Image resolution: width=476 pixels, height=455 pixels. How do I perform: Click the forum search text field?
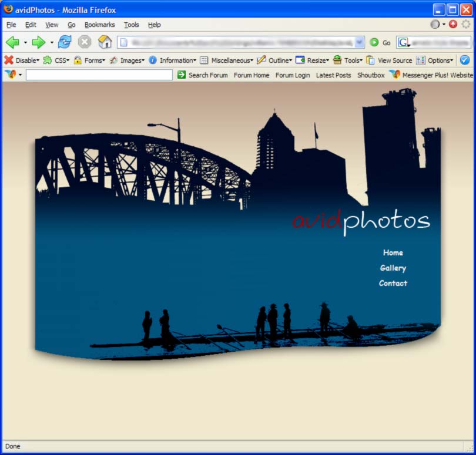coord(99,75)
